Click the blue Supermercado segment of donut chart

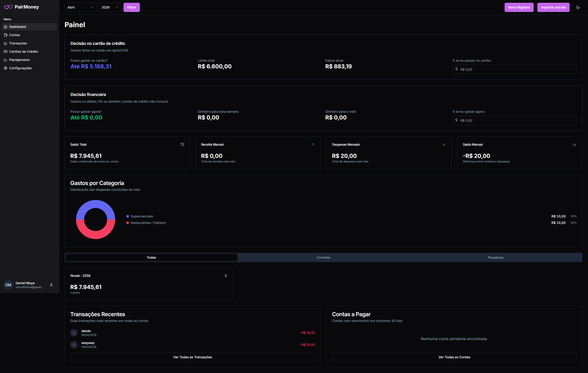[96, 204]
